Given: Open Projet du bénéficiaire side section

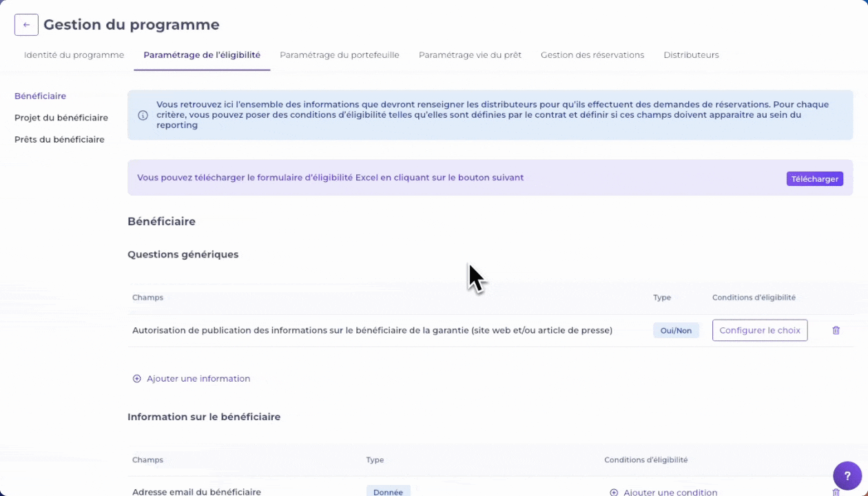Looking at the screenshot, I should pyautogui.click(x=61, y=118).
